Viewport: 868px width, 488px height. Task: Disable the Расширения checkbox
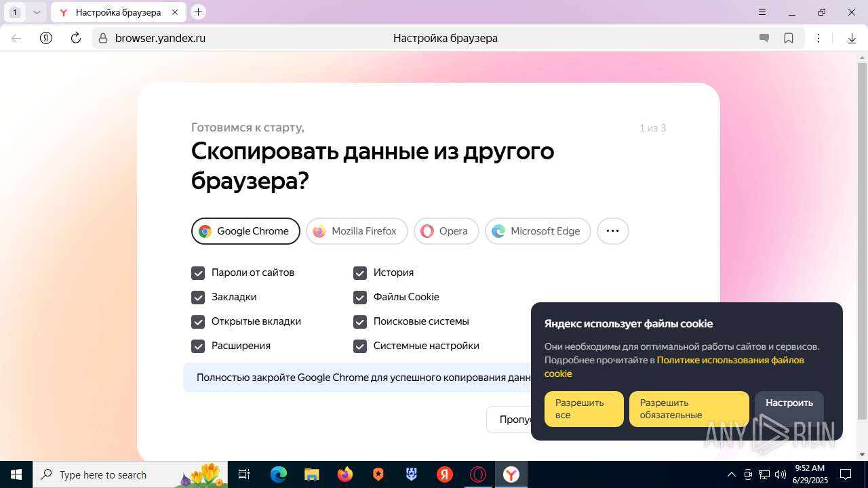pos(198,346)
